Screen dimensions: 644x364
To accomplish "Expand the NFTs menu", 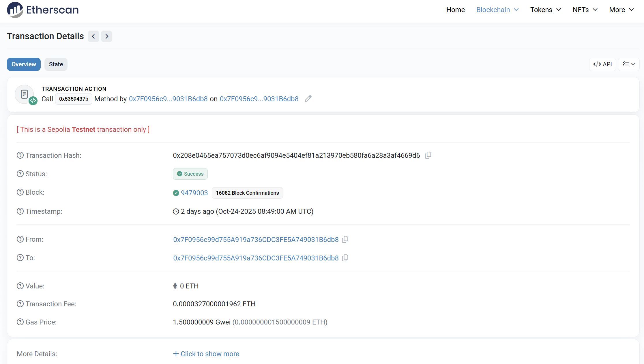I will (x=585, y=10).
